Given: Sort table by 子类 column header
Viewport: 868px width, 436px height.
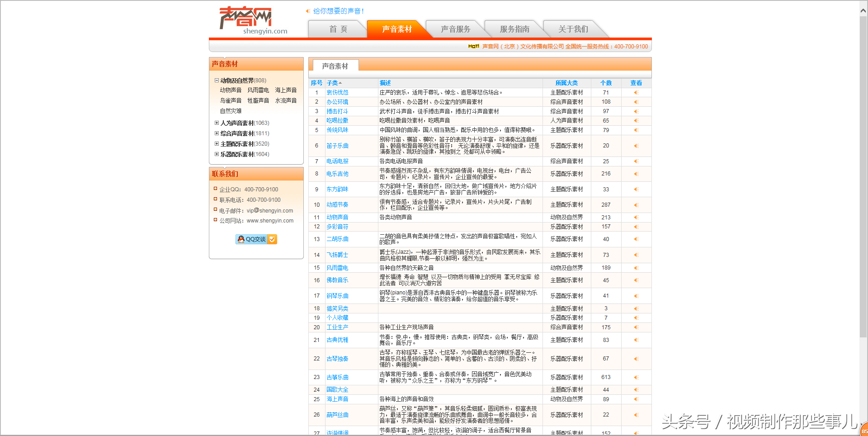Looking at the screenshot, I should pos(334,83).
